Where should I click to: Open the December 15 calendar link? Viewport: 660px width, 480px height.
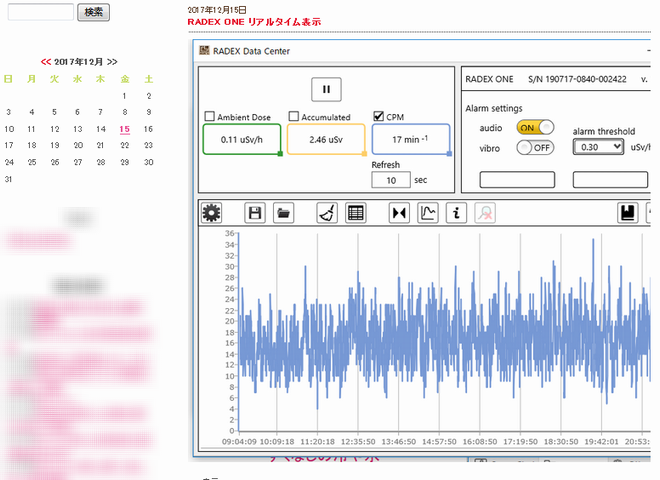pyautogui.click(x=125, y=129)
